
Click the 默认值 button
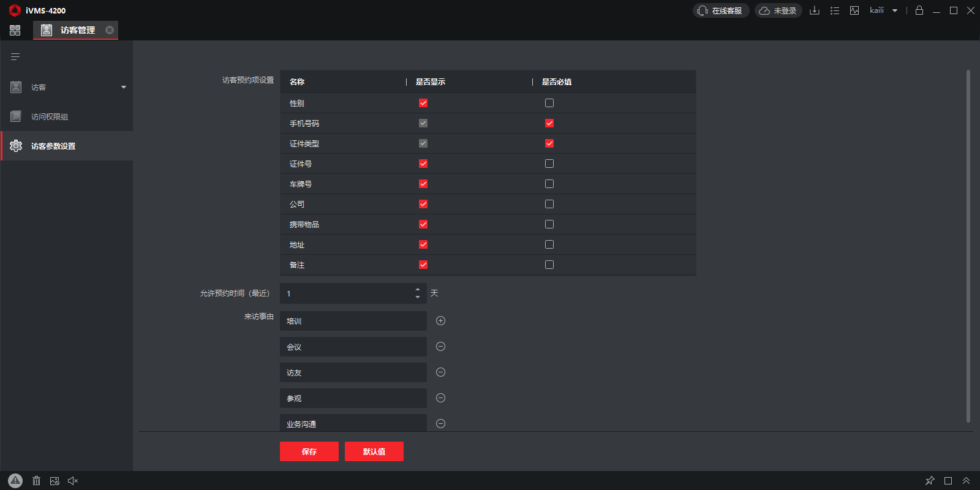[x=374, y=451]
